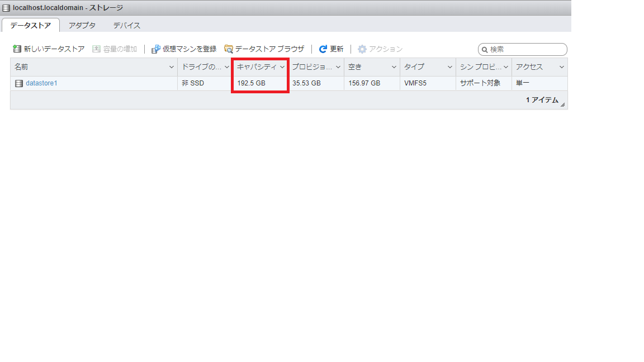Image resolution: width=644 pixels, height=362 pixels.
Task: Click the blue refresh arrow icon
Action: (323, 49)
